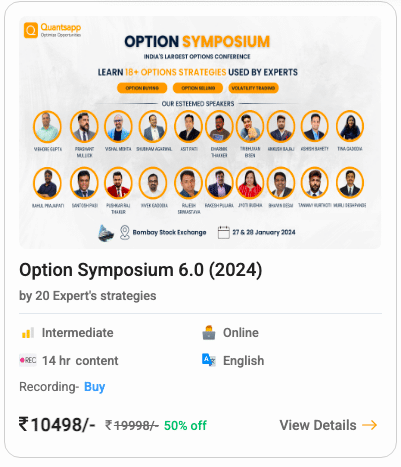This screenshot has width=401, height=467.
Task: Click the Option Buying orange pill
Action: tap(142, 88)
